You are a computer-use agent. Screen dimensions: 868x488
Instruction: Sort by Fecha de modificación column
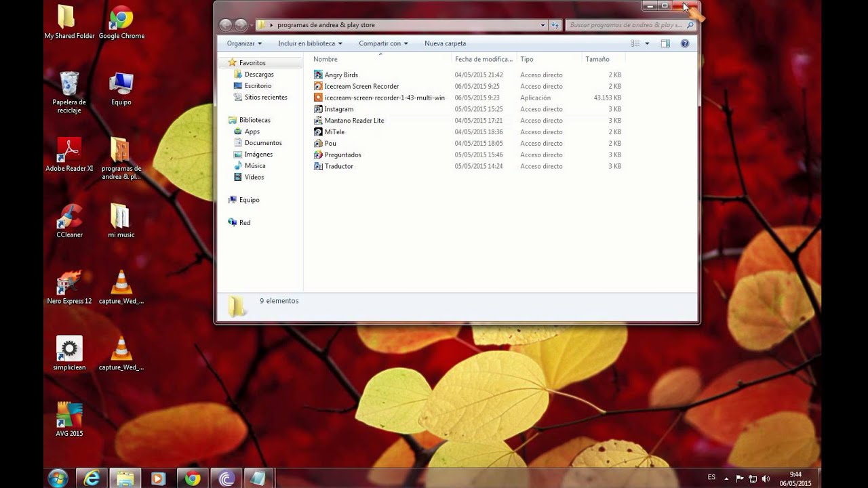point(484,59)
